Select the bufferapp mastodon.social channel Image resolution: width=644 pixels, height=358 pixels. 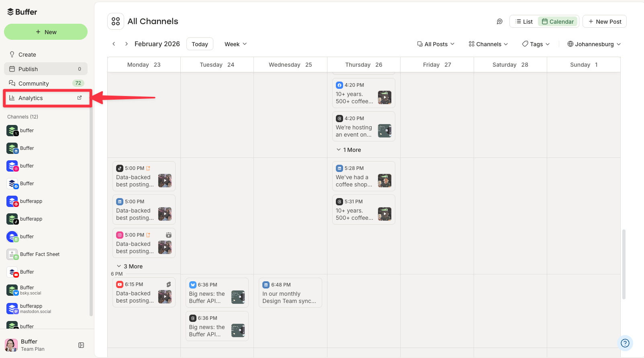click(x=46, y=308)
